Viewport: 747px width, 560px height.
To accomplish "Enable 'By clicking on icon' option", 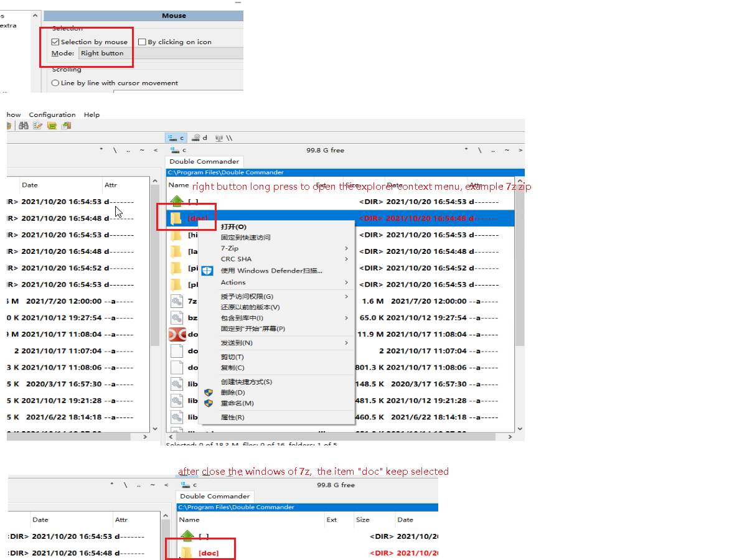I will pos(143,42).
